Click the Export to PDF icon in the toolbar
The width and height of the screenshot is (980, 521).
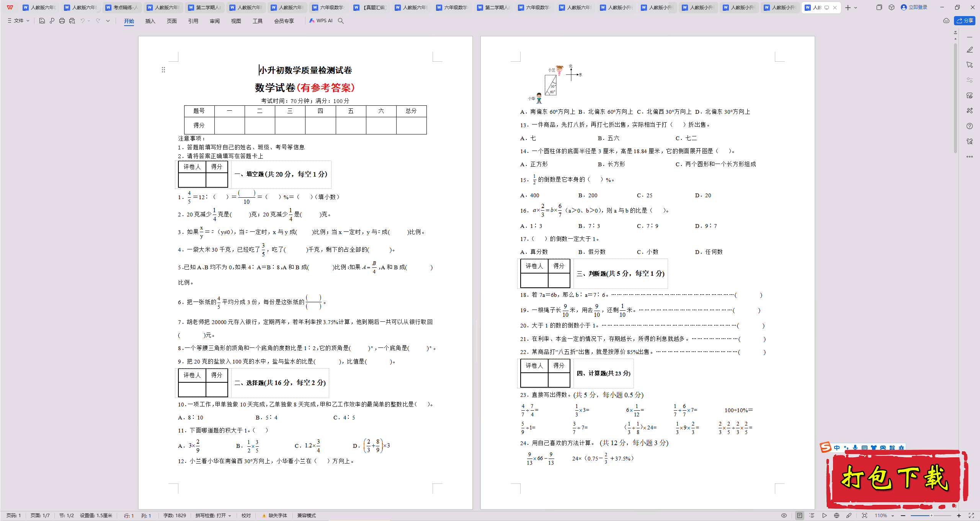52,21
